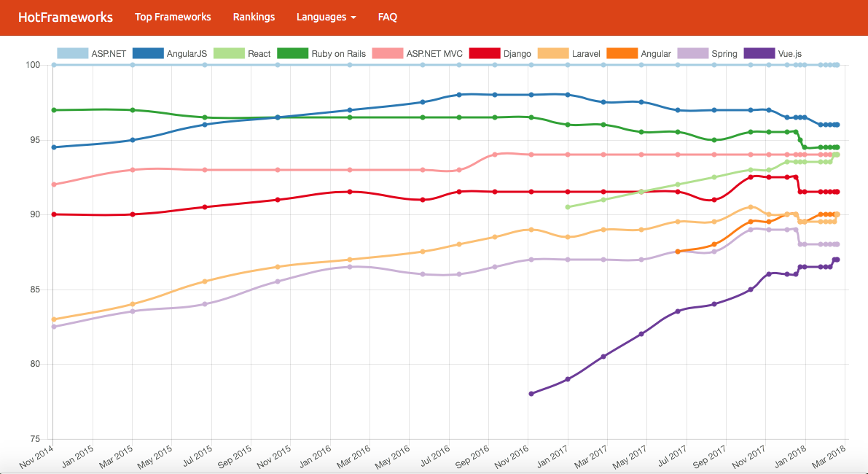This screenshot has height=474, width=868.
Task: Click the Spring legend color swatch
Action: [692, 54]
